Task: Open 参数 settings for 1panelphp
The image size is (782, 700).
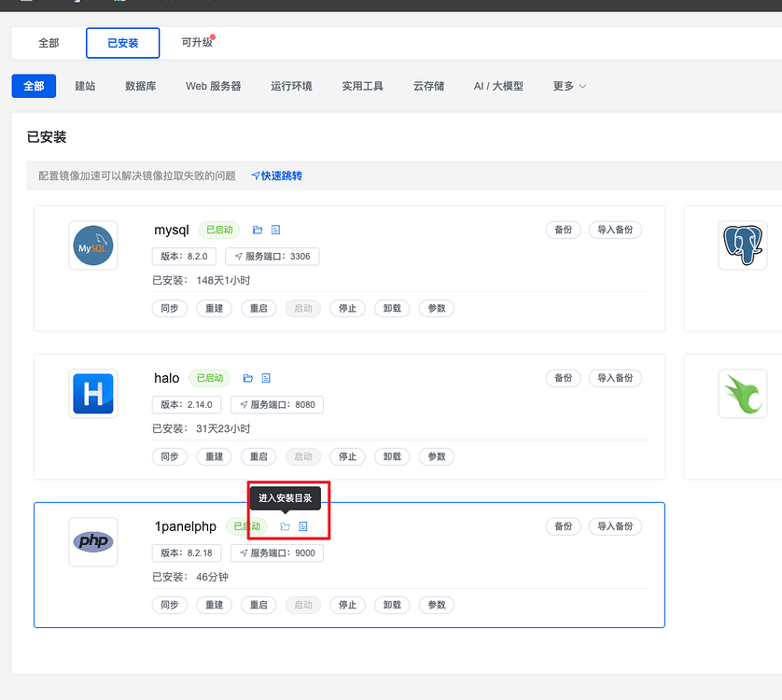Action: (436, 605)
